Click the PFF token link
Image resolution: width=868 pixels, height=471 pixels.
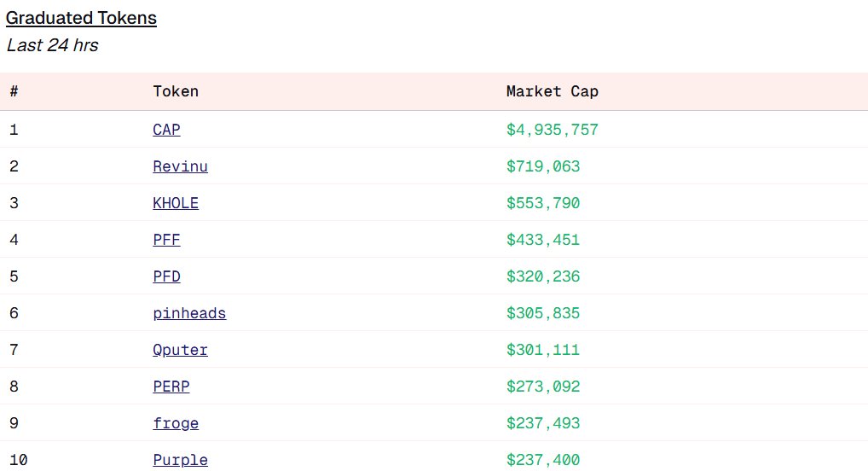(x=166, y=241)
